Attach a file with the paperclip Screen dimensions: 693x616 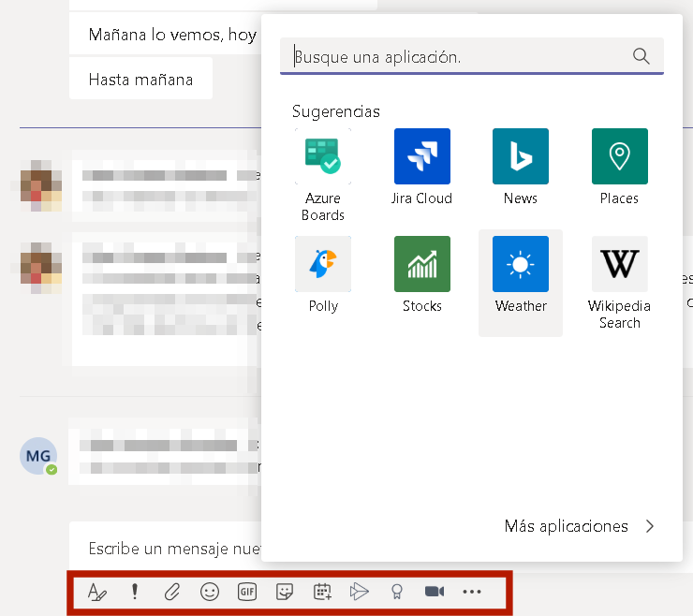[172, 592]
